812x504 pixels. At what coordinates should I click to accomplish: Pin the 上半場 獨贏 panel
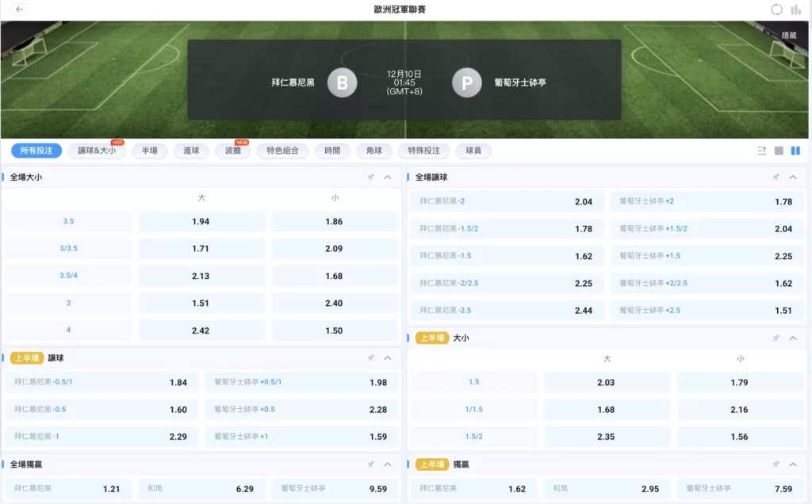pyautogui.click(x=776, y=464)
